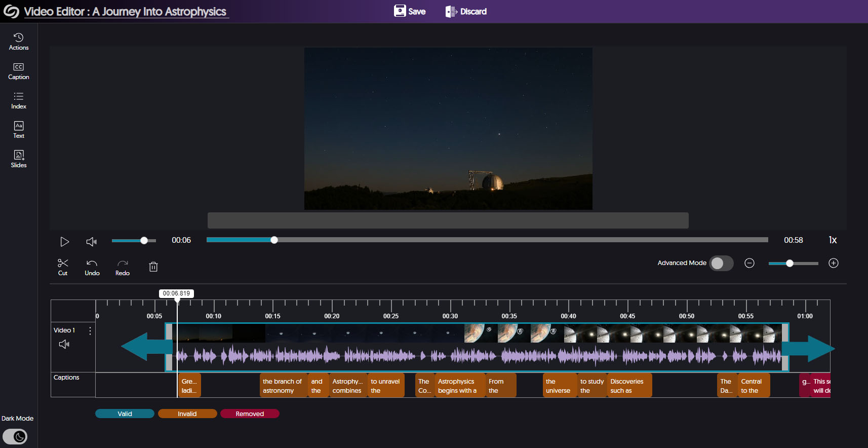Click the Invalid legend label

tap(187, 414)
